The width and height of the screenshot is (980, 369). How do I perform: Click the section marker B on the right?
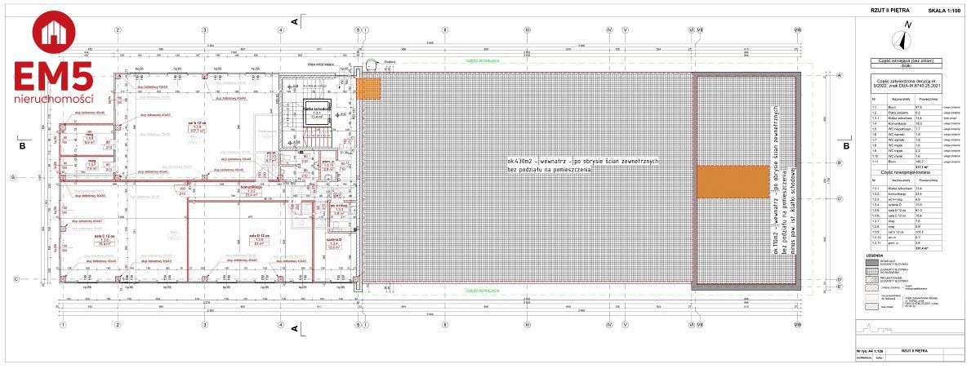[846, 146]
